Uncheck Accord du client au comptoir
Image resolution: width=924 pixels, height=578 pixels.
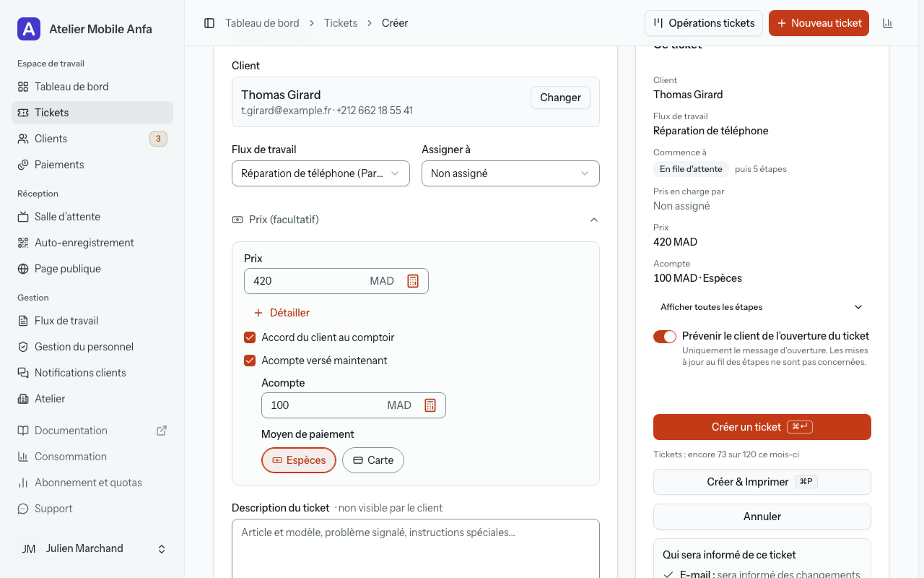coord(250,337)
